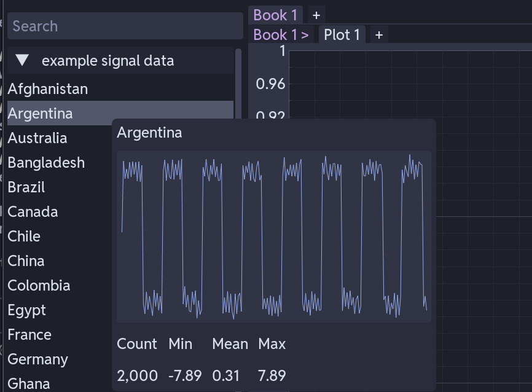This screenshot has width=532, height=392.
Task: Select the China dataset
Action: [x=25, y=261]
